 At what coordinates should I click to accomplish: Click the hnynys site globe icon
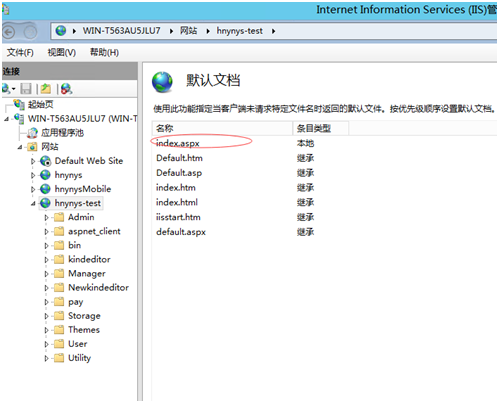point(45,175)
